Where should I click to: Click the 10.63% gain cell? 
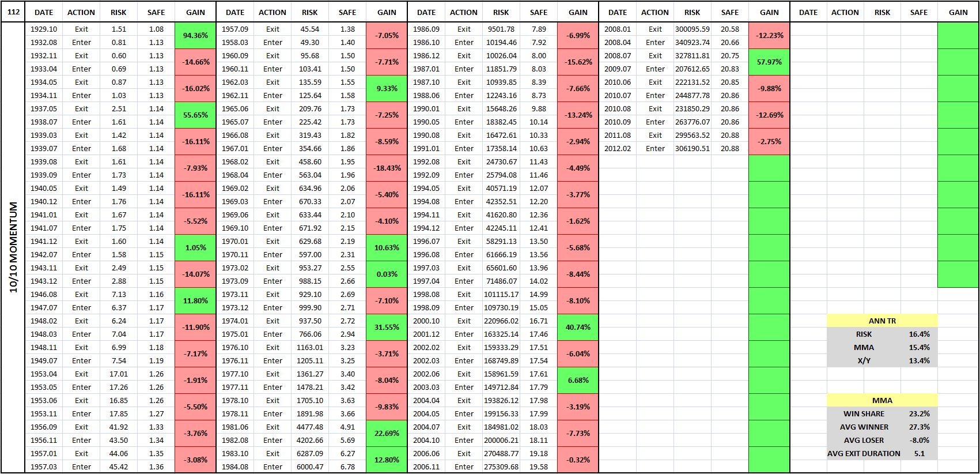[x=387, y=248]
